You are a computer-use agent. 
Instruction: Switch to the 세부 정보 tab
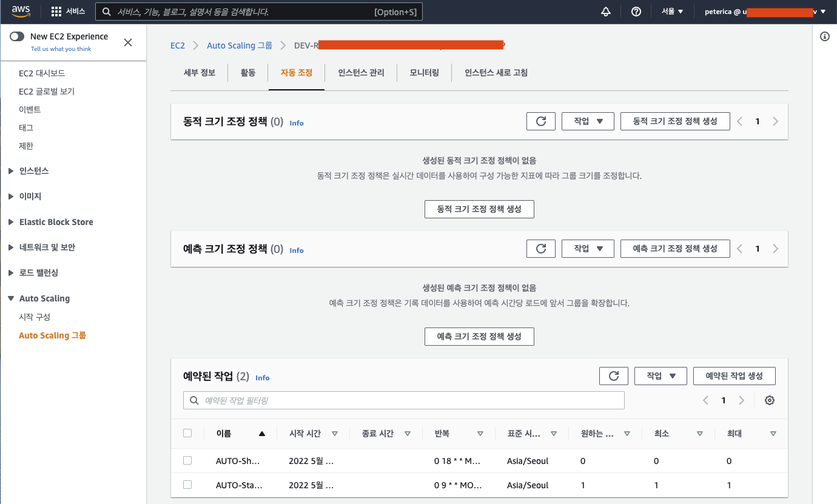pos(200,73)
